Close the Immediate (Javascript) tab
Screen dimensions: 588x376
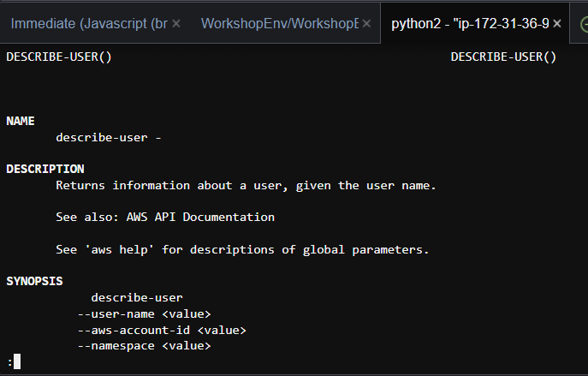pos(176,24)
